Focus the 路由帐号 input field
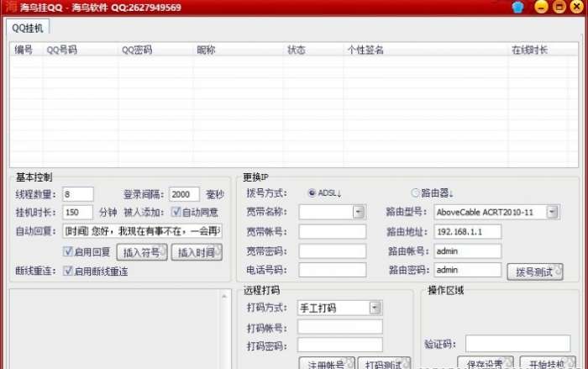The image size is (588, 369). [468, 250]
